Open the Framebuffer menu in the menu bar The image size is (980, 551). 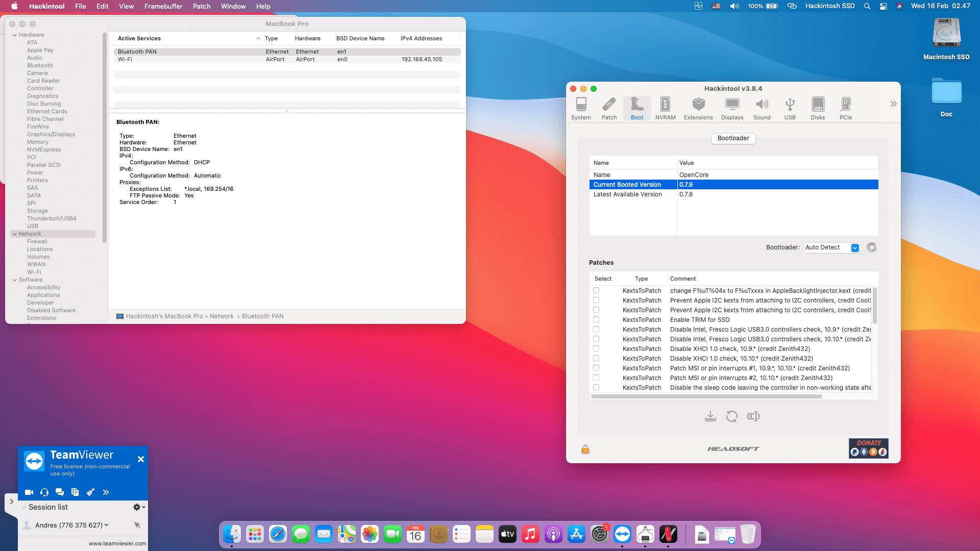click(x=163, y=6)
